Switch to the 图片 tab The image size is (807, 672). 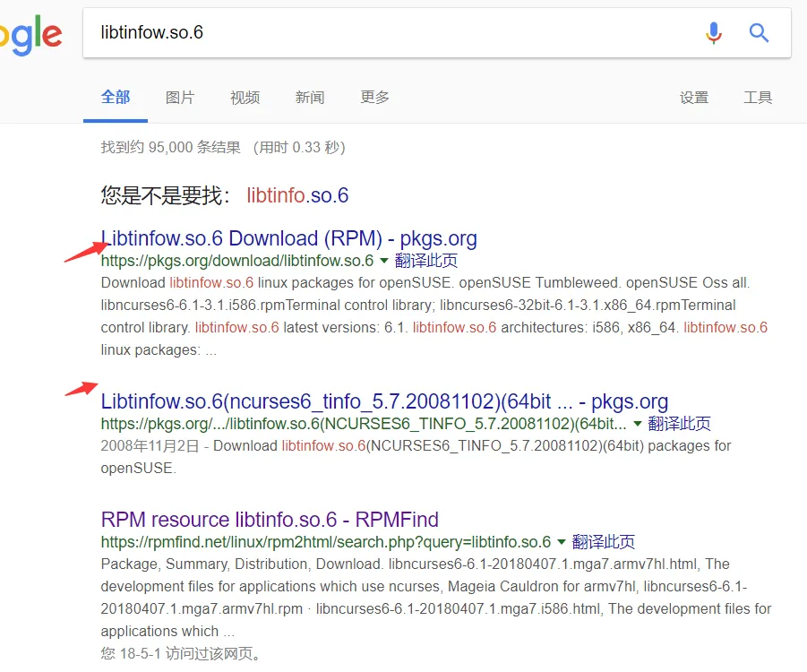[x=180, y=97]
